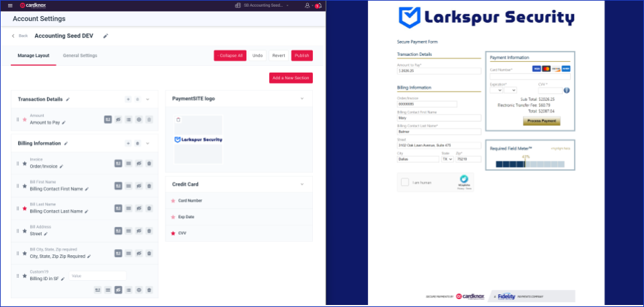
Task: Rename the Street label pencil
Action: pos(46,234)
